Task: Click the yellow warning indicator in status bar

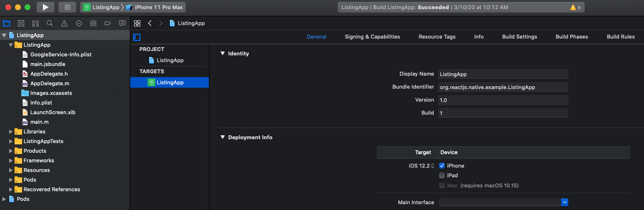Action: pyautogui.click(x=575, y=7)
